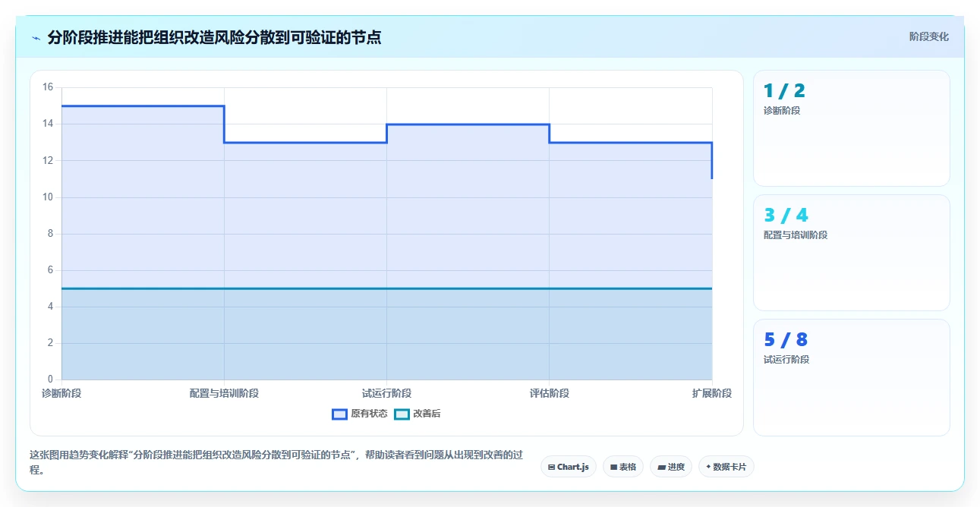This screenshot has height=507, width=980.
Task: Click the 改善后 teal legend color box
Action: (402, 414)
